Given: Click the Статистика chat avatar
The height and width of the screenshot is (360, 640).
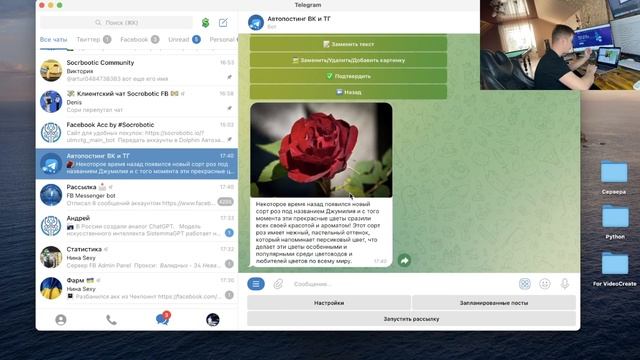Looking at the screenshot, I should 51,257.
